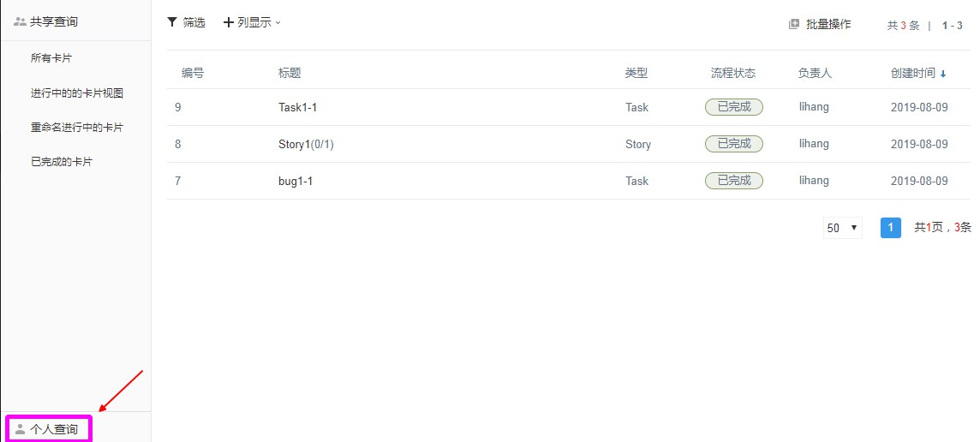Select 重命名进行中的卡片 query
The image size is (980, 442).
[77, 128]
